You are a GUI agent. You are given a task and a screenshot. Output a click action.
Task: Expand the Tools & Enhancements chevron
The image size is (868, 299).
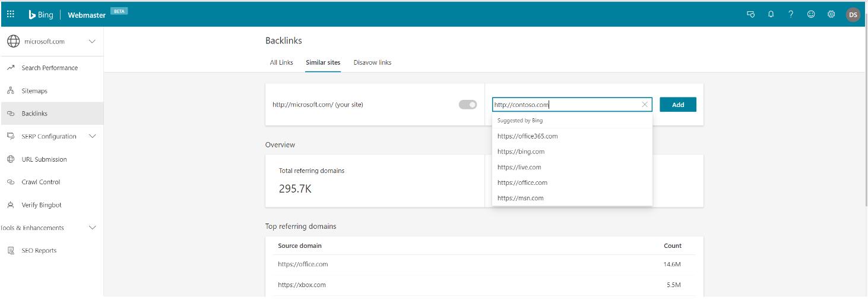coord(92,228)
